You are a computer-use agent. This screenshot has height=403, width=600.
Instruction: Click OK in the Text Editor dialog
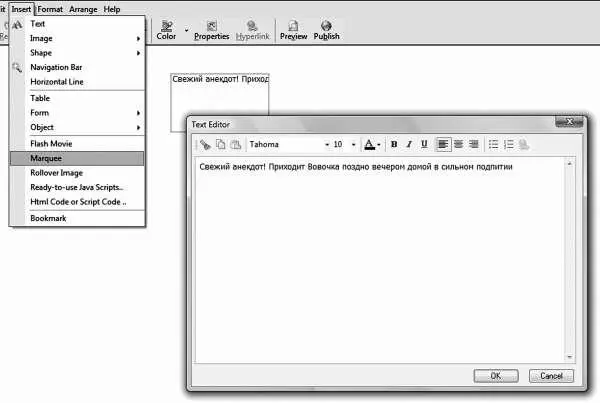click(496, 376)
